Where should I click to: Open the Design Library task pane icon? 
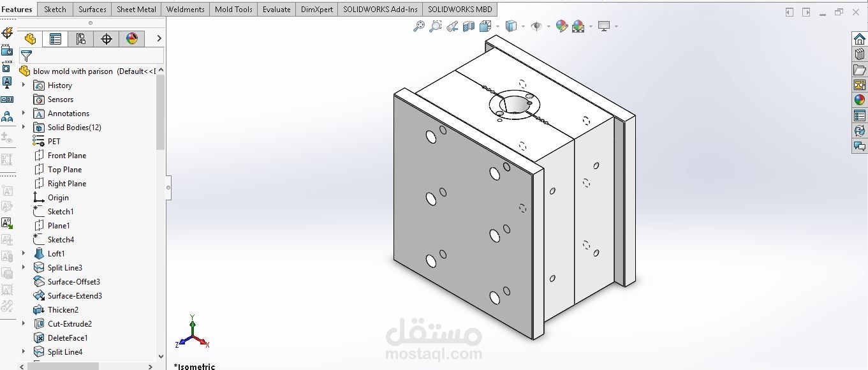[x=860, y=54]
